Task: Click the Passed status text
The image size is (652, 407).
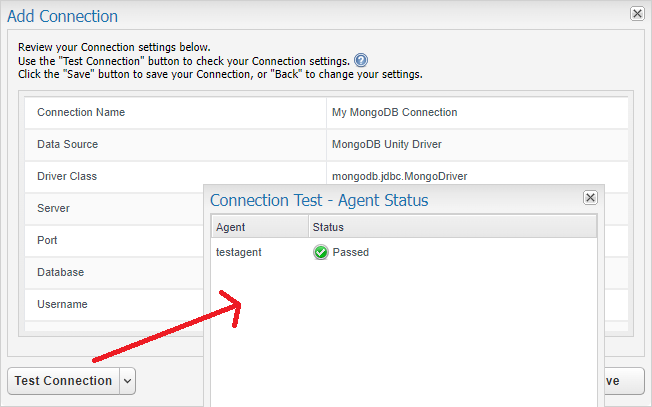Action: coord(351,252)
